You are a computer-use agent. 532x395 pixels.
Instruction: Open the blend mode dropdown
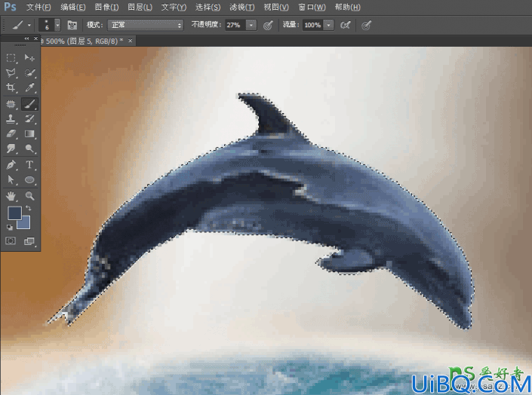[146, 25]
